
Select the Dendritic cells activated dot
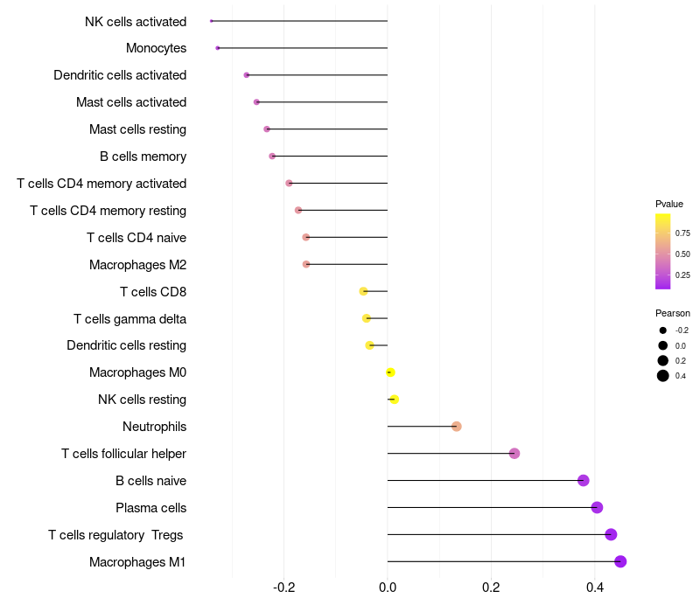(247, 75)
